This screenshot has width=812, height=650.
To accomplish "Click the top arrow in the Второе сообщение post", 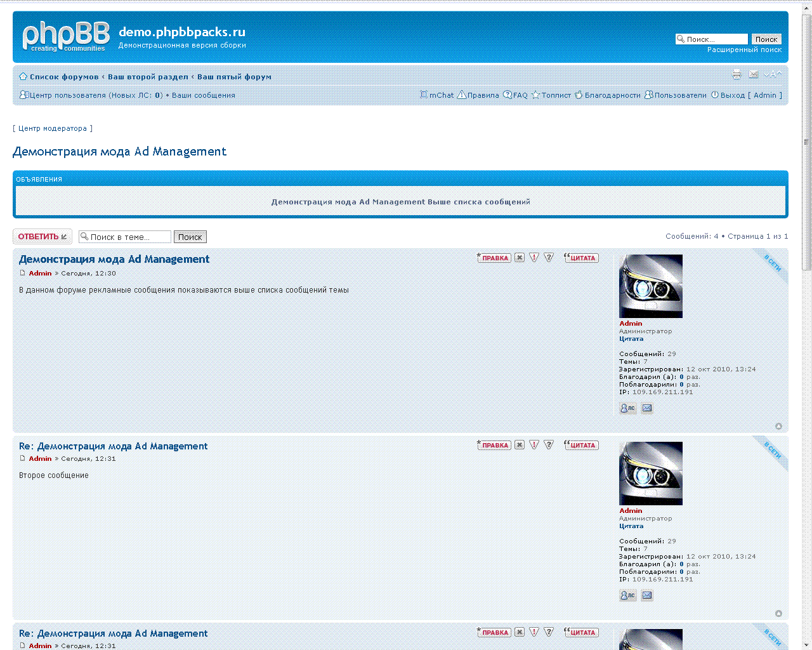I will (x=778, y=614).
